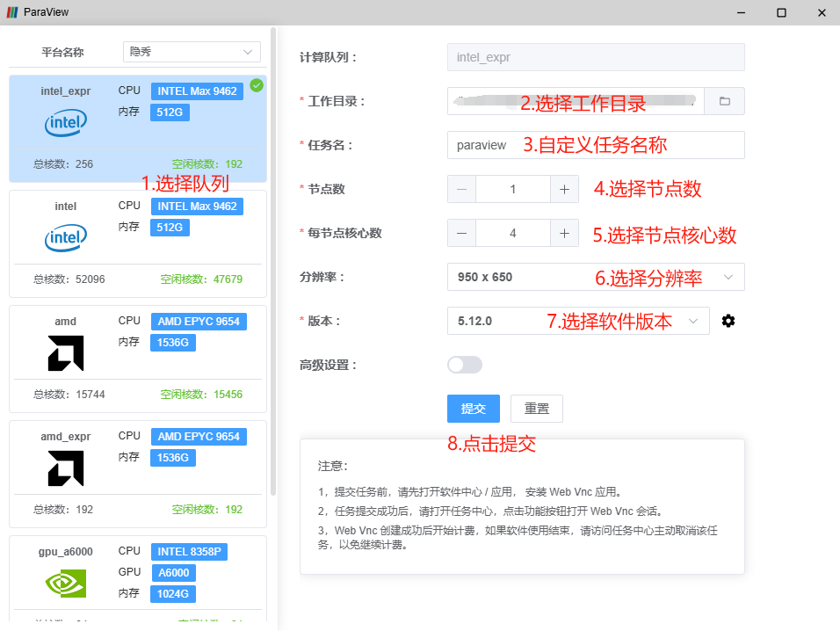Minimize the ParaView window
Viewport: 840px width, 631px height.
pos(741,12)
